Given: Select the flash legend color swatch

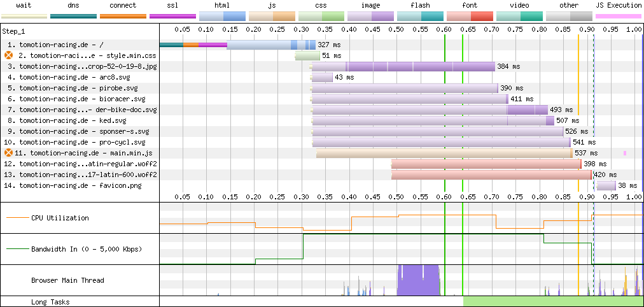Looking at the screenshot, I should pyautogui.click(x=420, y=17).
